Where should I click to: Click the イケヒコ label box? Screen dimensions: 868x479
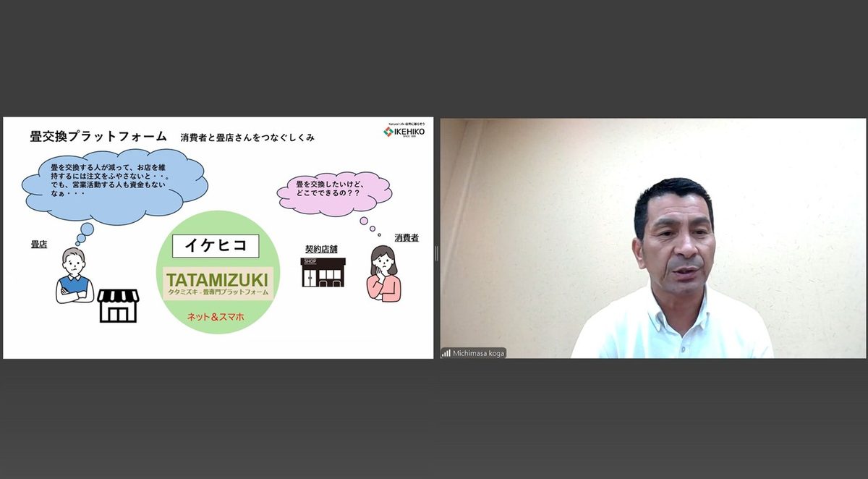point(216,246)
